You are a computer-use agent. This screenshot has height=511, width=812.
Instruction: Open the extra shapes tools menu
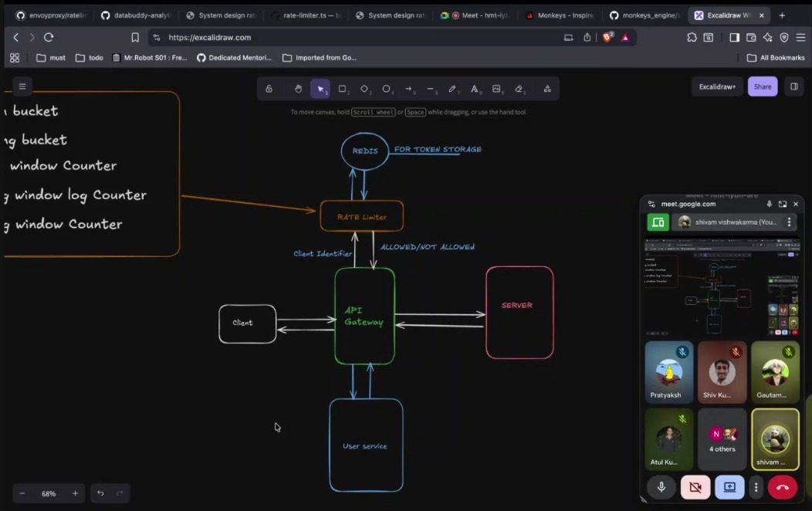[547, 89]
